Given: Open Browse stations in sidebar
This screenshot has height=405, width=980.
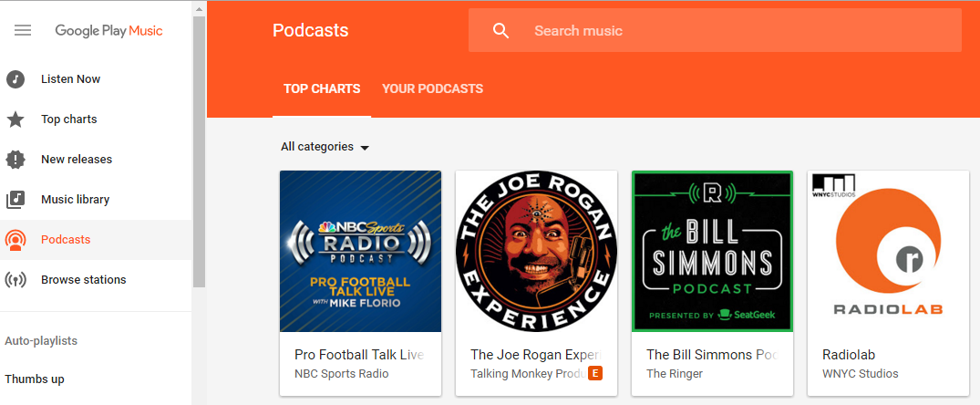Looking at the screenshot, I should point(97,279).
